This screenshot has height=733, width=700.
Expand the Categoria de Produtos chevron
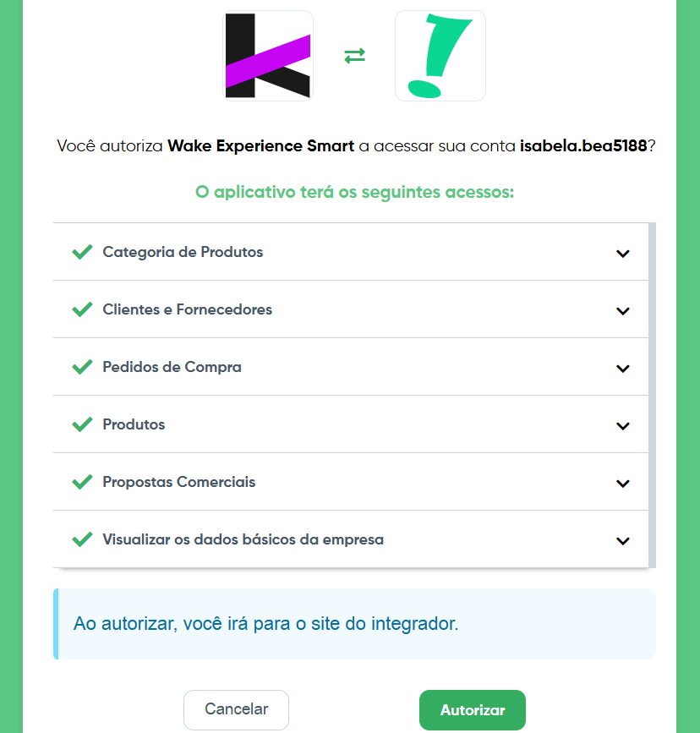[x=623, y=254]
